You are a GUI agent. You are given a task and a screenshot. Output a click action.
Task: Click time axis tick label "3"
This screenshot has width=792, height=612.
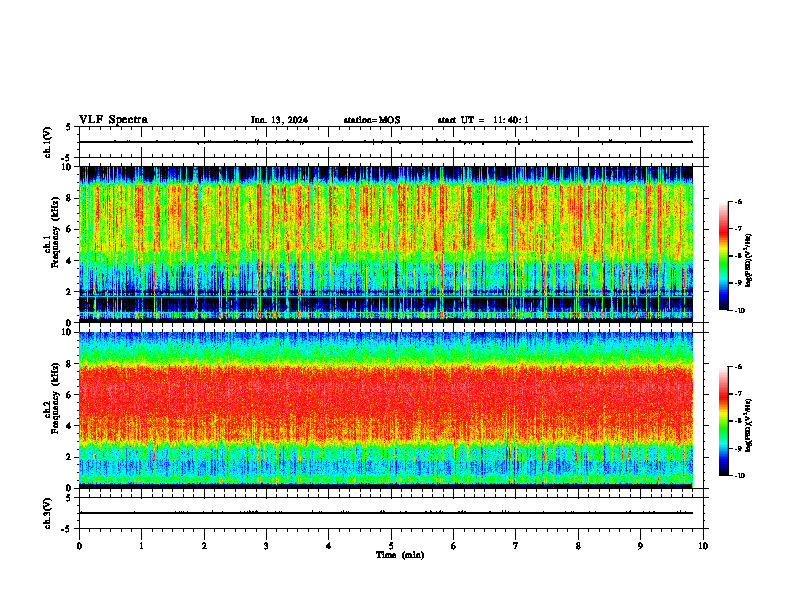point(266,546)
